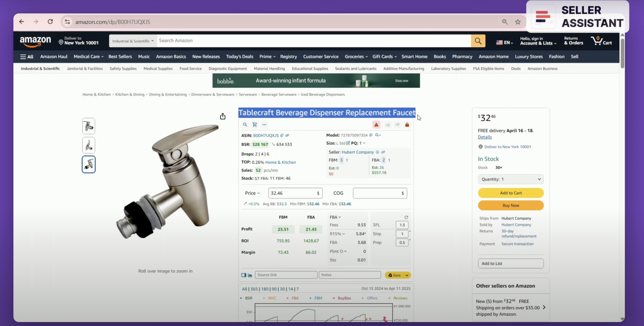Click the thumbs-down dislike icon
Viewport: 644px width, 326px height.
coord(397,125)
